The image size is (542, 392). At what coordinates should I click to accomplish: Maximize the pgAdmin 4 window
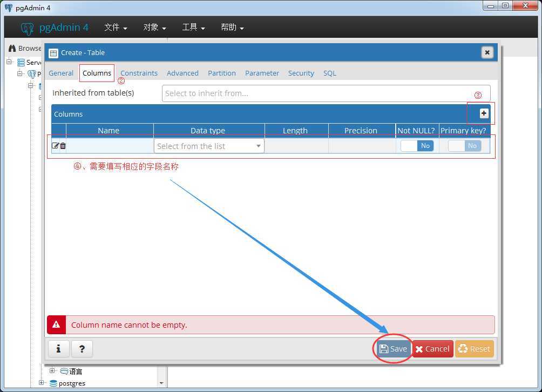[x=505, y=6]
